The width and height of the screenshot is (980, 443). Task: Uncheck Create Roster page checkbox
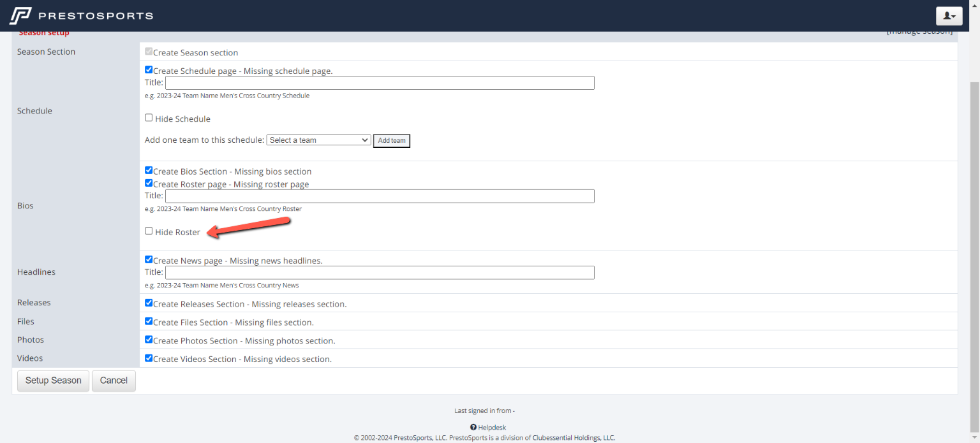pyautogui.click(x=149, y=183)
